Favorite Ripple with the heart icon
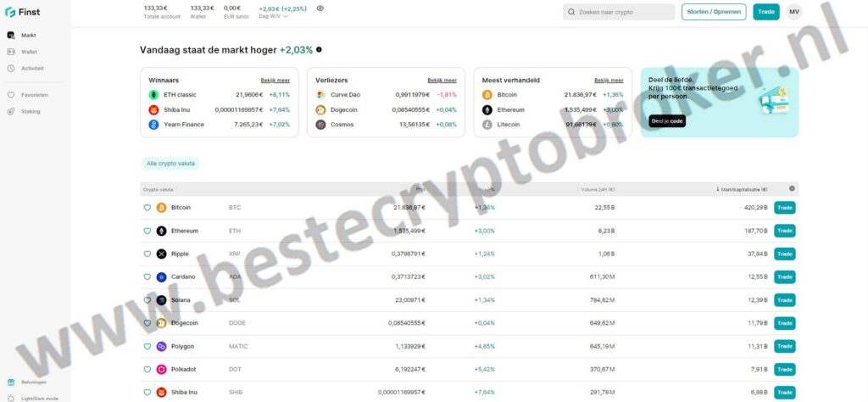 pos(147,254)
